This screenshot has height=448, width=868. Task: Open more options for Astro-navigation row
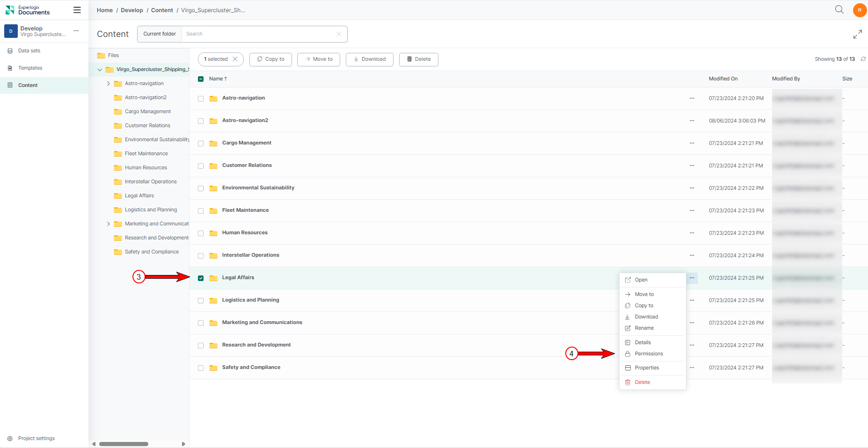point(692,98)
